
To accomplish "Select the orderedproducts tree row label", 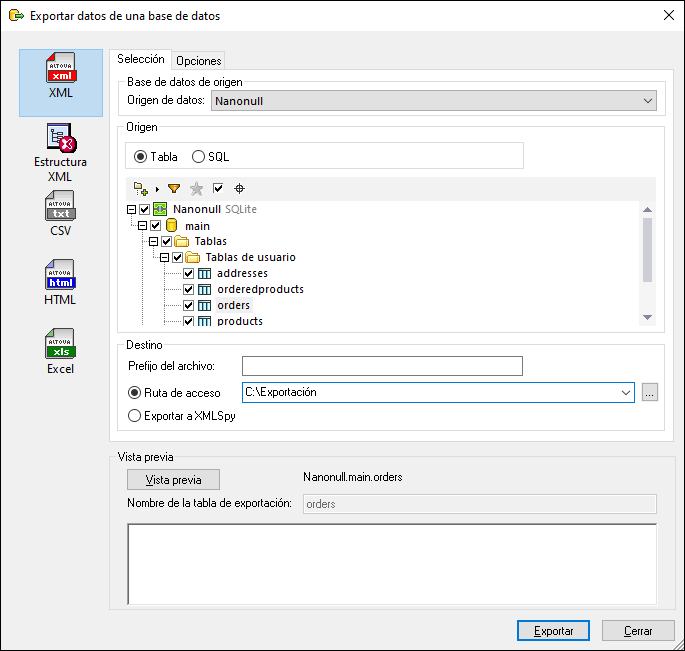I will click(260, 289).
